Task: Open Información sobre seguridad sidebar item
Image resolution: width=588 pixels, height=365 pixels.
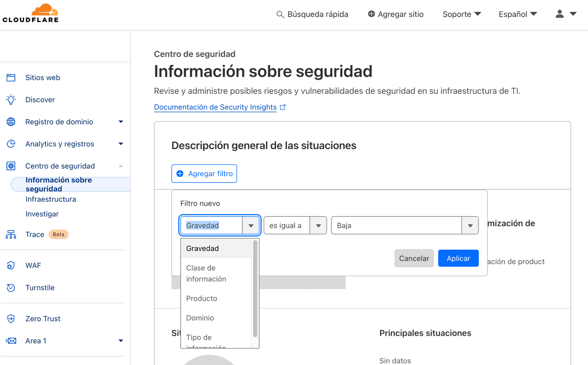Action: [x=71, y=185]
